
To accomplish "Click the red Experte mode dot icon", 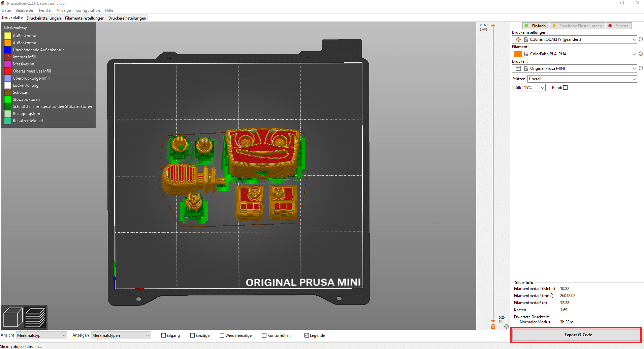I will point(610,26).
